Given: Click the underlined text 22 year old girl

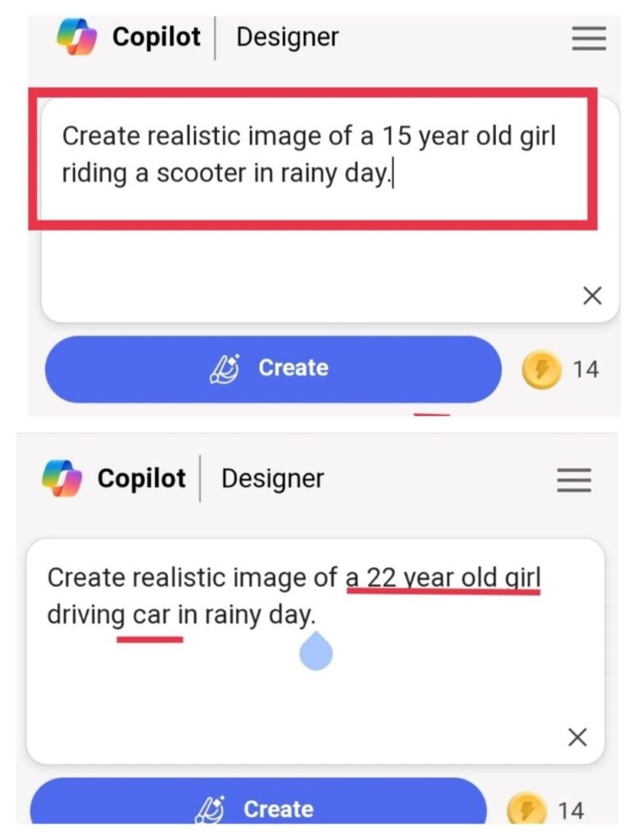Looking at the screenshot, I should (446, 577).
